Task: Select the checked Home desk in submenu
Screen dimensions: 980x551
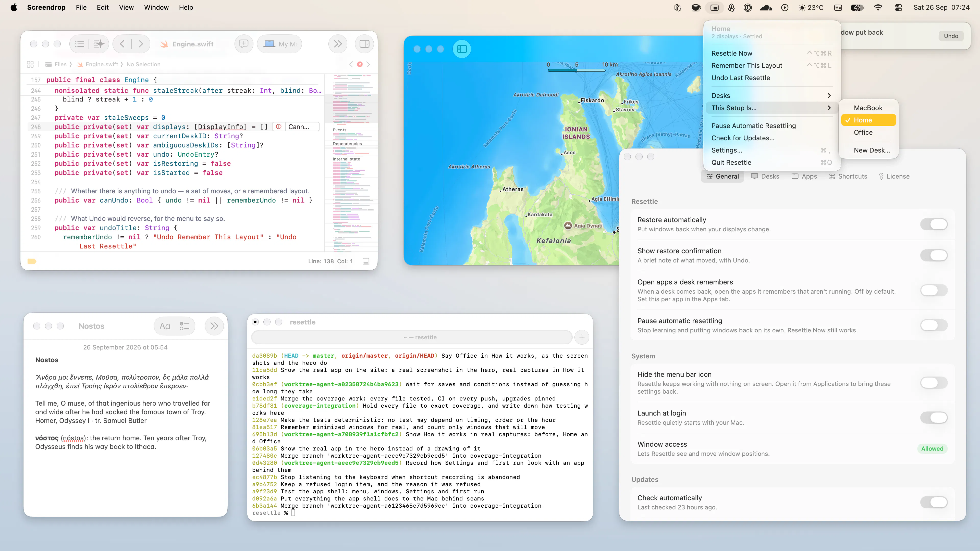Action: 868,120
